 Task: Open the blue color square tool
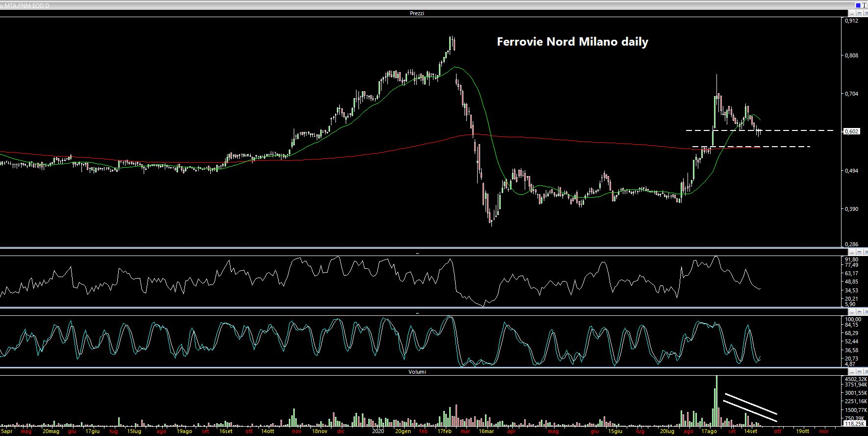tap(858, 5)
